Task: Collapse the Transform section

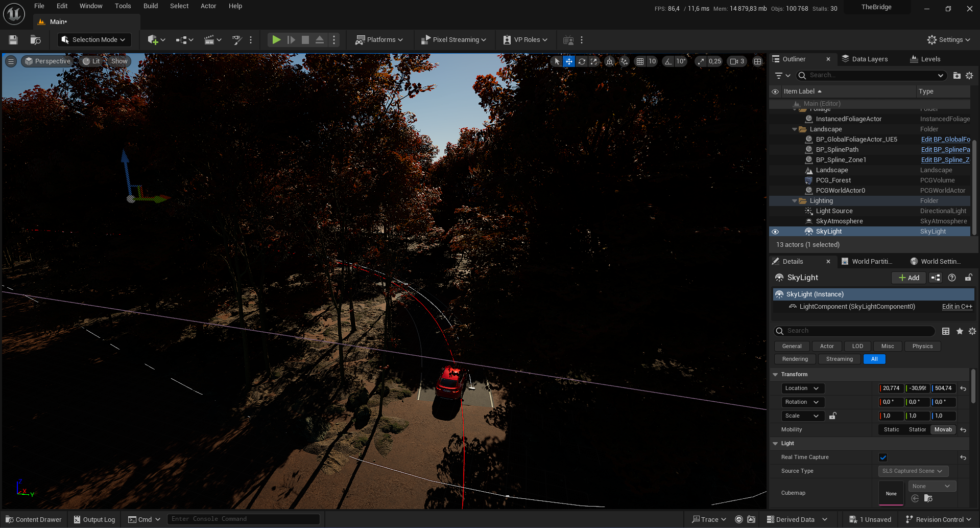Action: pos(775,375)
